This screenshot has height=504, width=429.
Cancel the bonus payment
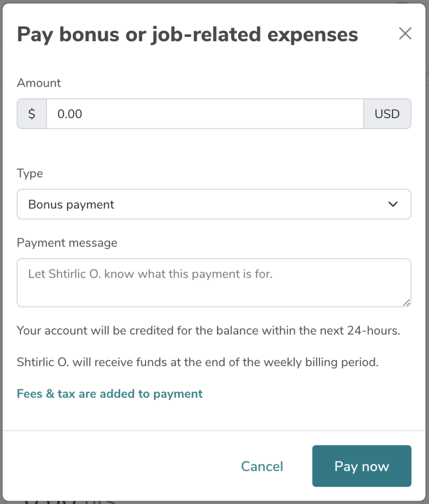[x=262, y=466]
